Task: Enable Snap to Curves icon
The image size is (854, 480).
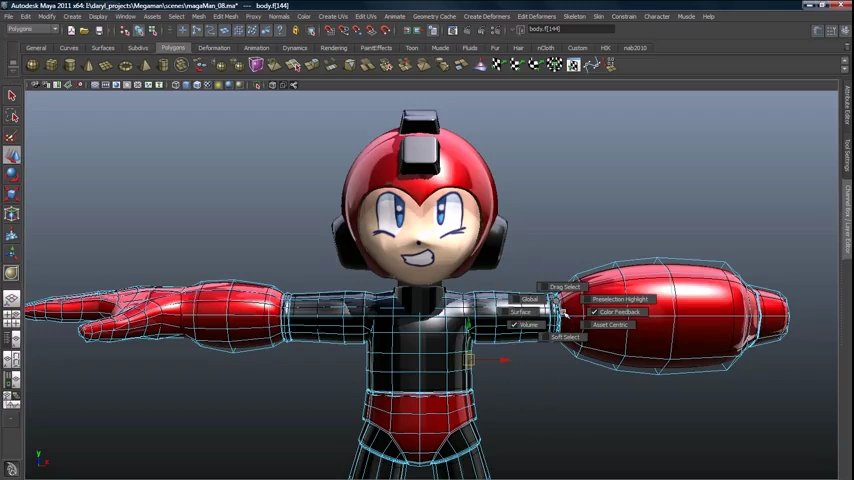Action: [x=343, y=31]
